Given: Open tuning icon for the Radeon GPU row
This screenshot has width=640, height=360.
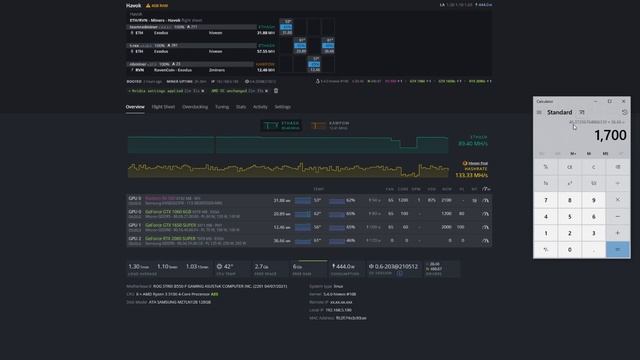Looking at the screenshot, I should (485, 200).
